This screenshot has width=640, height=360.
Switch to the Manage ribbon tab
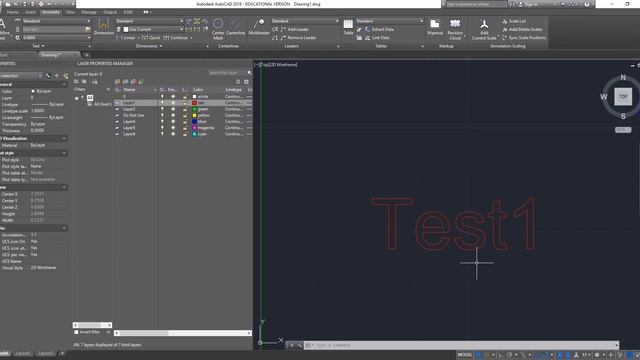[89, 12]
